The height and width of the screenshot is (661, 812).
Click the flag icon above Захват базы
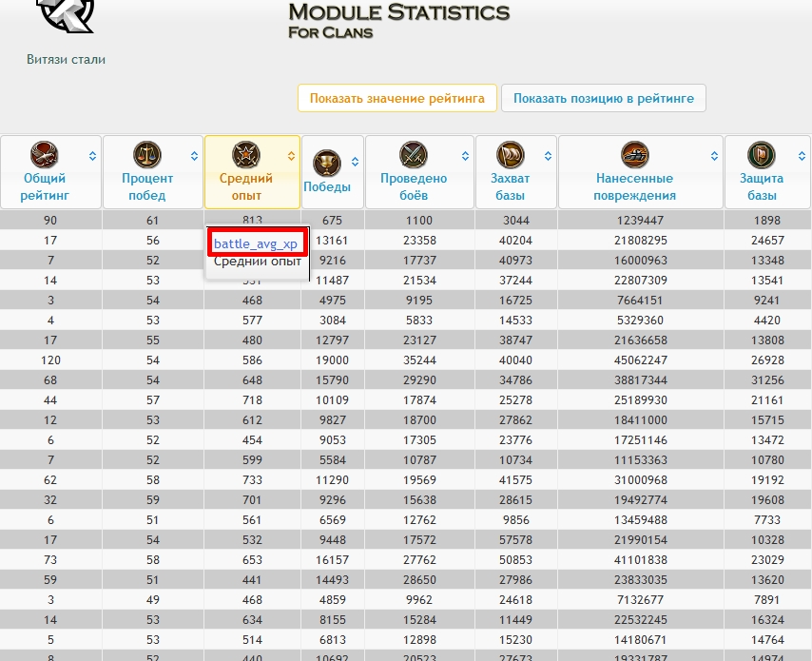pos(511,154)
